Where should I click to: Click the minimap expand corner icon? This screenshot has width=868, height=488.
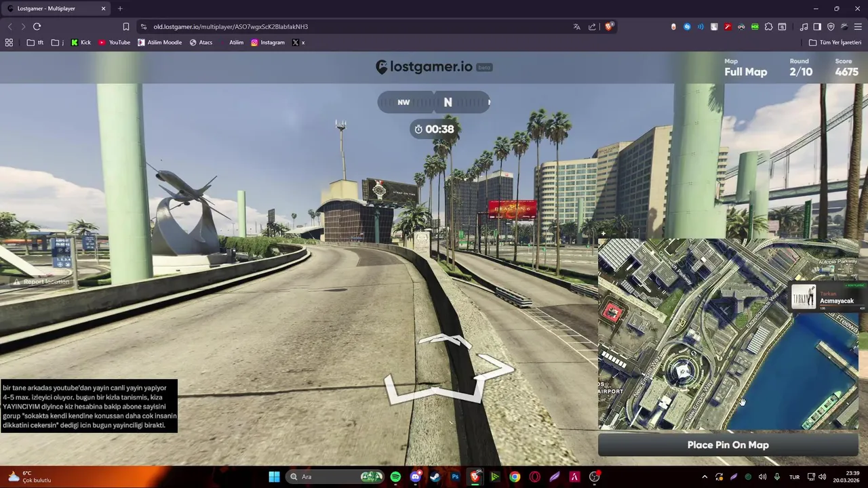tap(603, 234)
